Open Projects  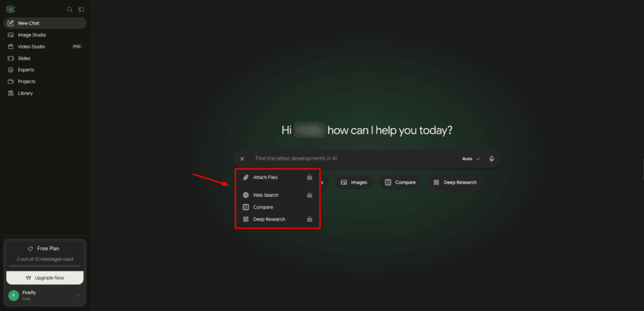pyautogui.click(x=45, y=82)
